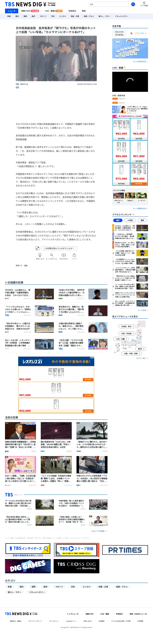153x644 pixels.
Task: Open 全文公開 ラブホテル密会 前橋市長 article
Action: (x=83, y=344)
